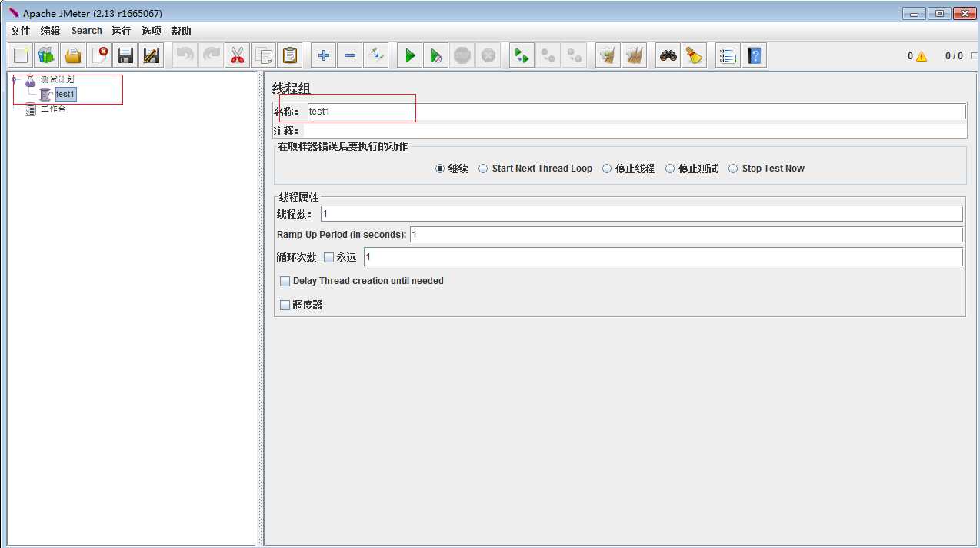Select the test1 thread group node

65,94
